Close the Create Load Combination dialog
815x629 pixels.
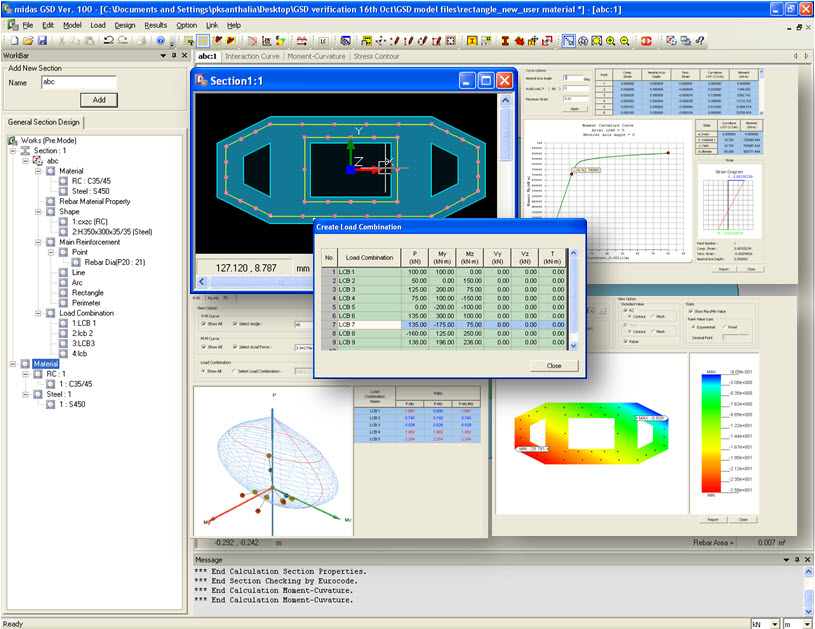(x=553, y=366)
